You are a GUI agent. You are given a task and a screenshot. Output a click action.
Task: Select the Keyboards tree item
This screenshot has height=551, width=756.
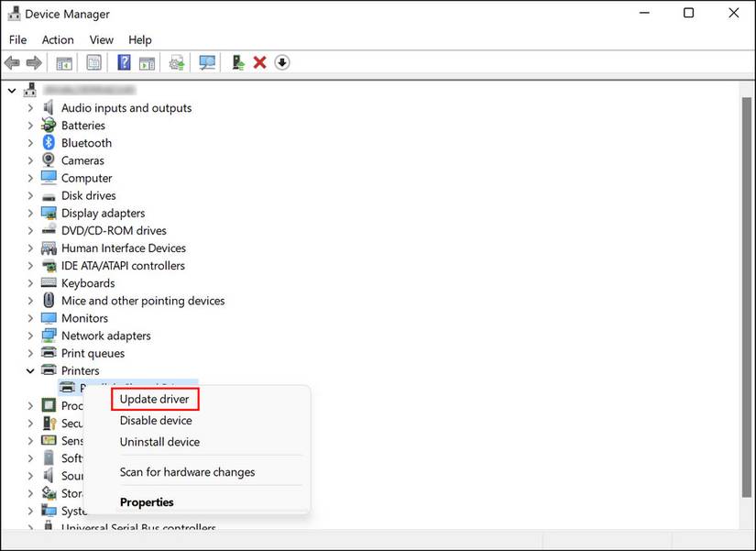(88, 282)
